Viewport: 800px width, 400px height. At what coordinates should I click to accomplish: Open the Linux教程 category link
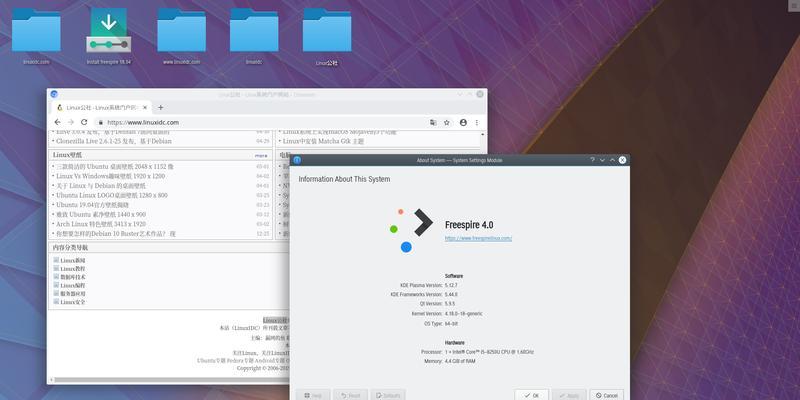click(x=72, y=269)
